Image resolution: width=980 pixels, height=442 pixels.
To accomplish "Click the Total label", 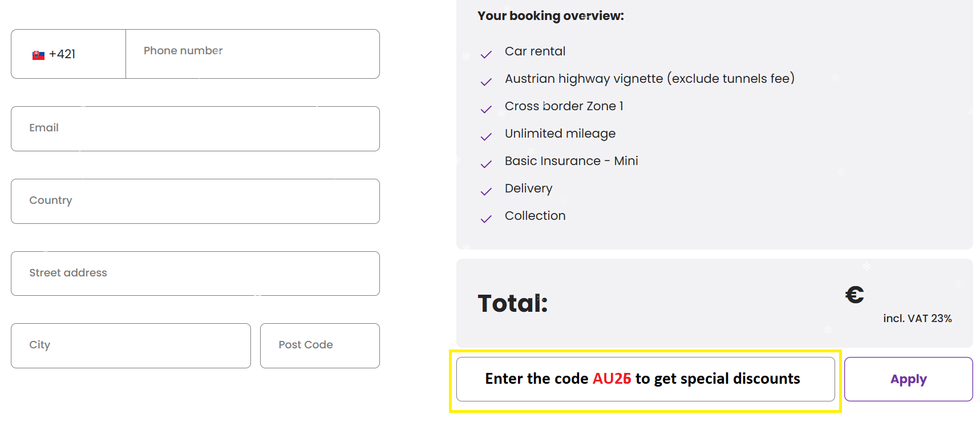I will coord(512,303).
